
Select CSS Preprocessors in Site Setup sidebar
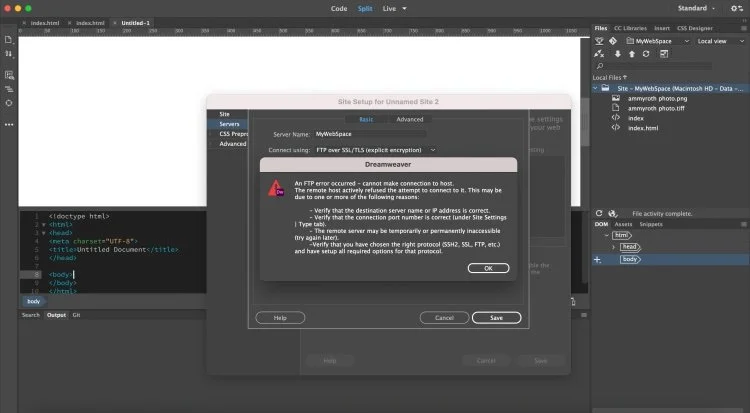click(233, 134)
